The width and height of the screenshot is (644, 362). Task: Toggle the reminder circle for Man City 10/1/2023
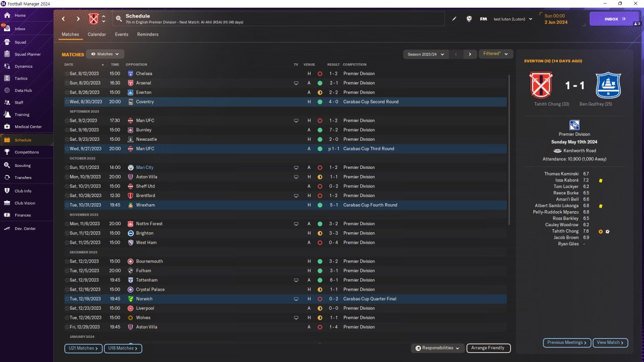click(67, 167)
